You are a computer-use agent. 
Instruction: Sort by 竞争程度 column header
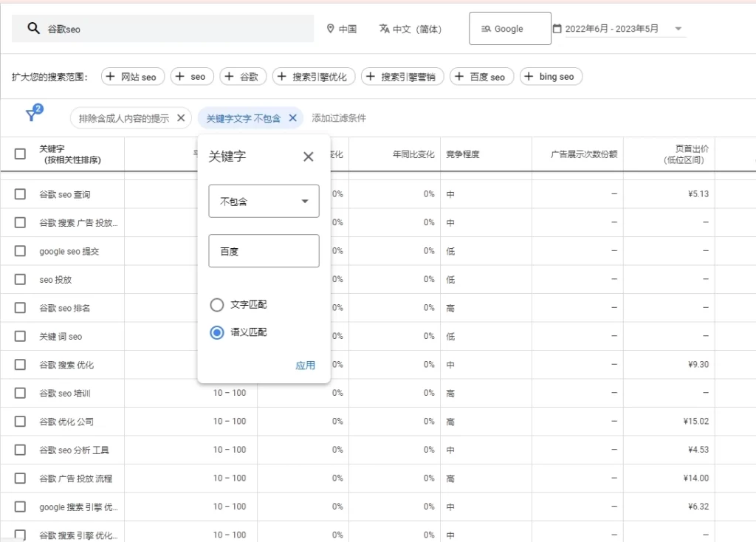tap(463, 154)
